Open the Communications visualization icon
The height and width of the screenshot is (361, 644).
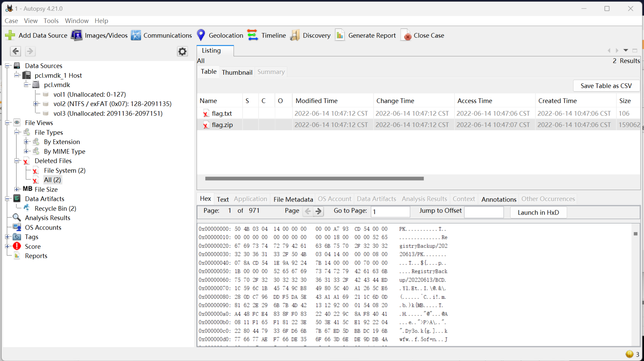point(136,35)
